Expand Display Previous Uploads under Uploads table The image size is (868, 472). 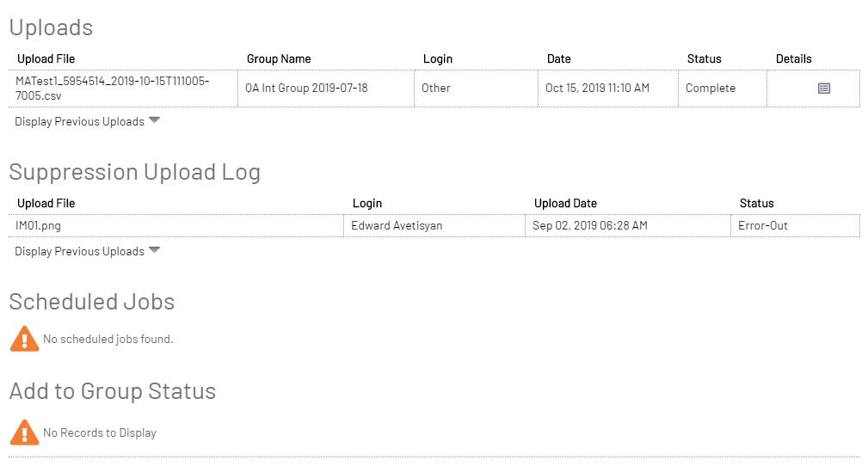88,121
